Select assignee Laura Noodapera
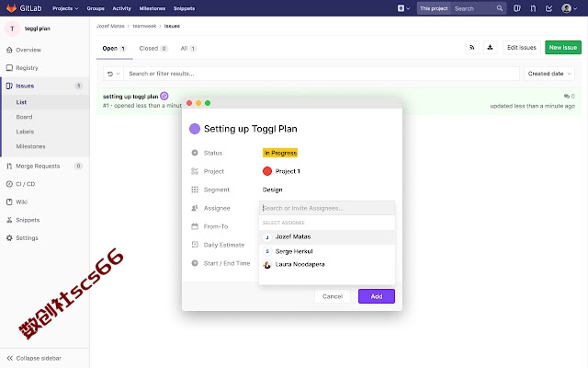Image resolution: width=588 pixels, height=368 pixels. click(x=327, y=264)
